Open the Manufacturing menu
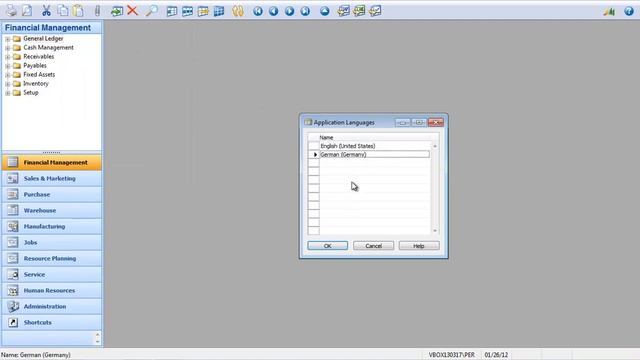 tap(52, 226)
